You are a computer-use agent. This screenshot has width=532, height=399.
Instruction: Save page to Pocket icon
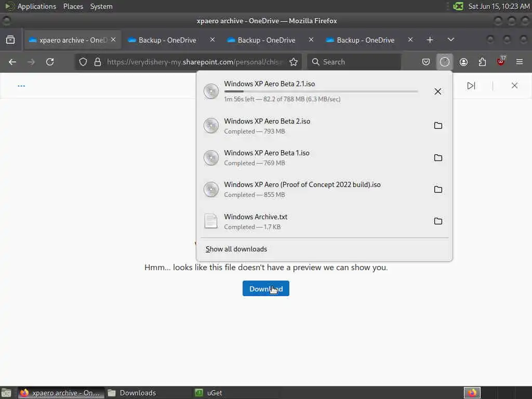(426, 62)
